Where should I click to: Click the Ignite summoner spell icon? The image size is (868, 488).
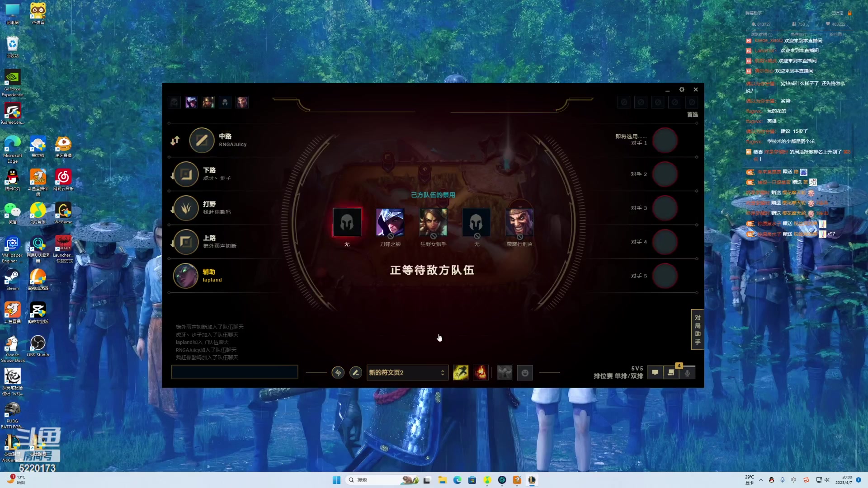click(481, 373)
